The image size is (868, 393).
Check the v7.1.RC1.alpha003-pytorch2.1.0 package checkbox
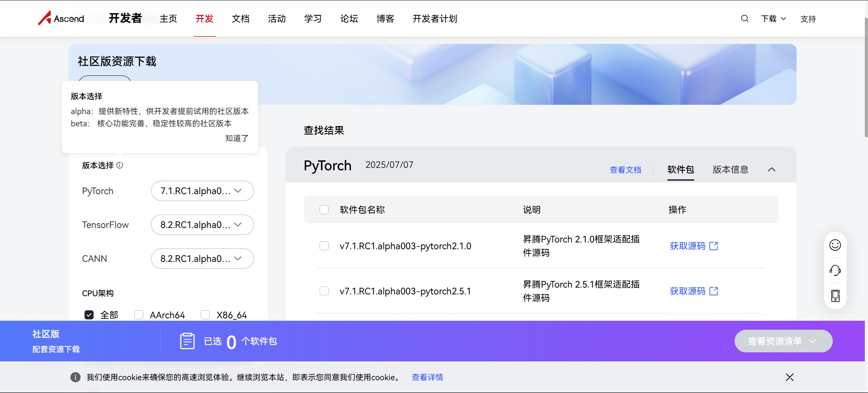324,246
